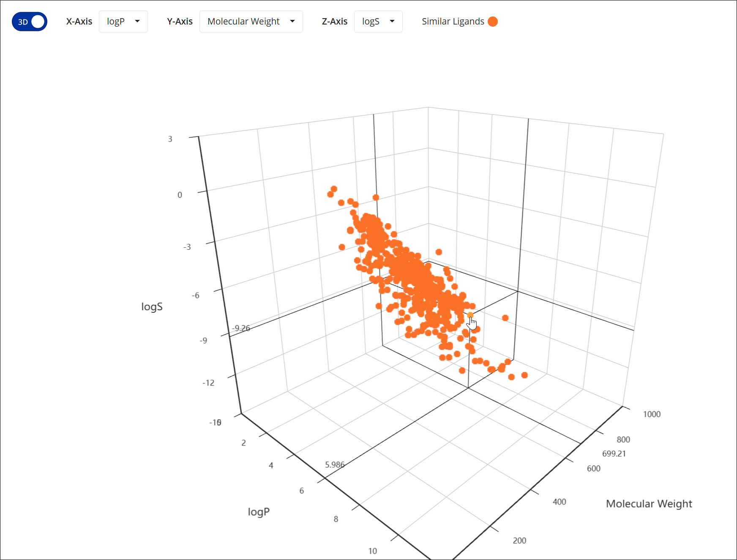737x560 pixels.
Task: Click the Similar Ligands legend color dot
Action: pyautogui.click(x=493, y=22)
